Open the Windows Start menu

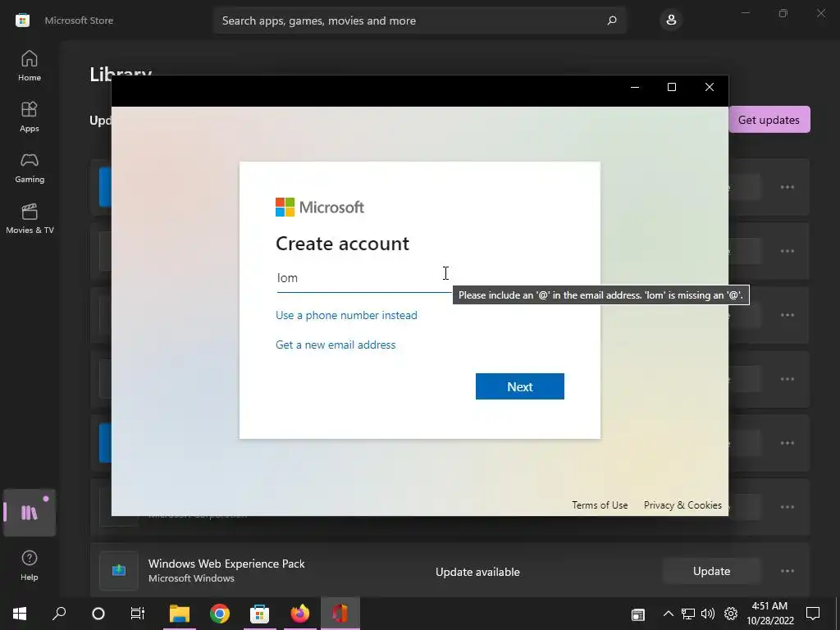[20, 614]
